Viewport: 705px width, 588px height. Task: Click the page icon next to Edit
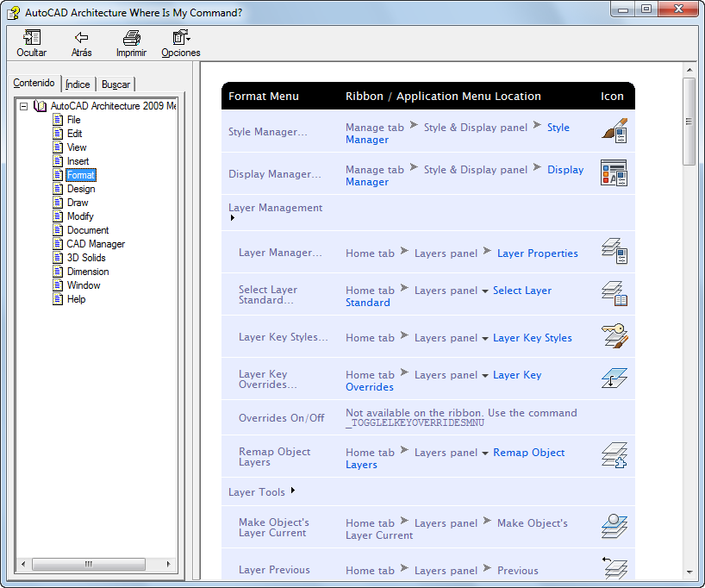[58, 134]
